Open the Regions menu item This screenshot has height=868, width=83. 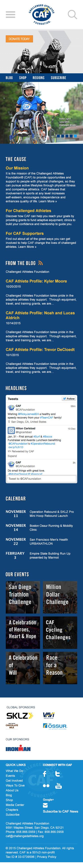[39, 78]
